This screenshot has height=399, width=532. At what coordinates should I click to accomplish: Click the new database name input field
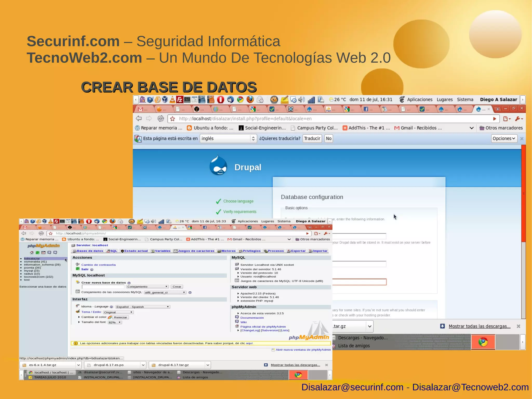coord(103,287)
